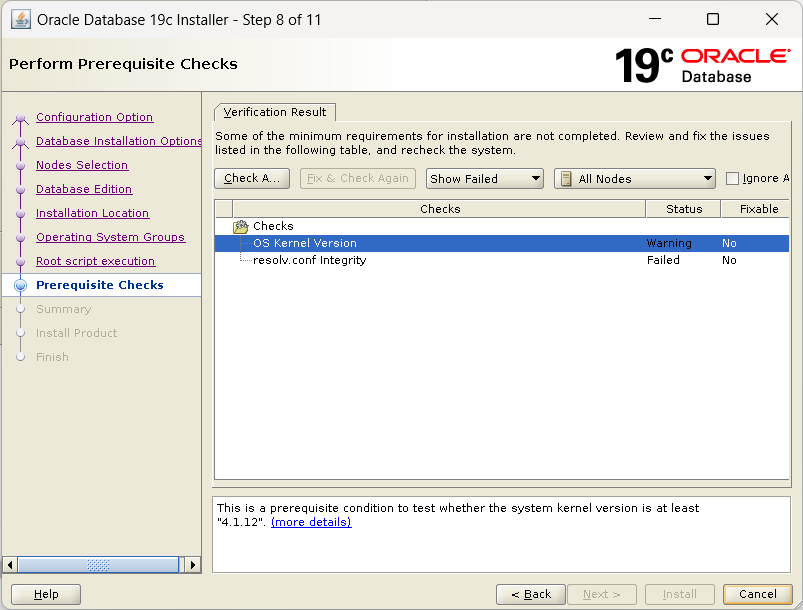Open the All Nodes dropdown
Image resolution: width=803 pixels, height=610 pixels.
[x=635, y=179]
